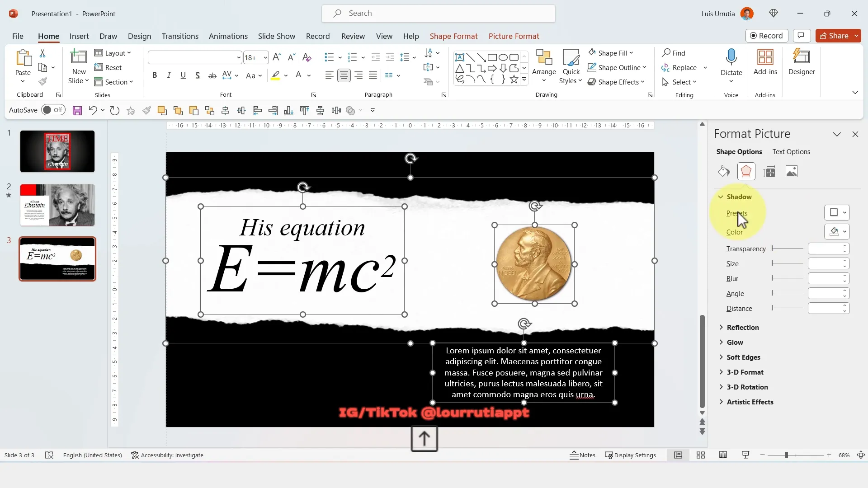Image resolution: width=868 pixels, height=488 pixels.
Task: Open the Size & Properties tab icon
Action: 769,171
